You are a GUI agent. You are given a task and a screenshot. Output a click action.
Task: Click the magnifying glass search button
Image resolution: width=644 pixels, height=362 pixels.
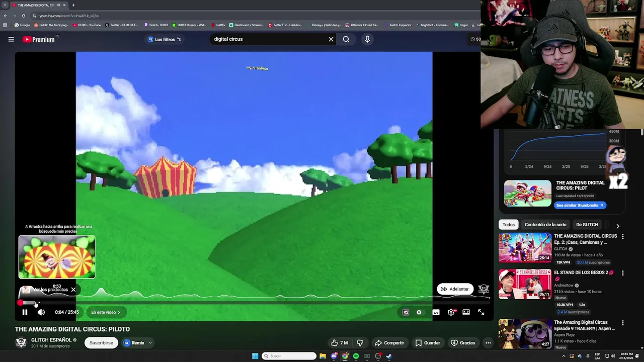pos(346,39)
